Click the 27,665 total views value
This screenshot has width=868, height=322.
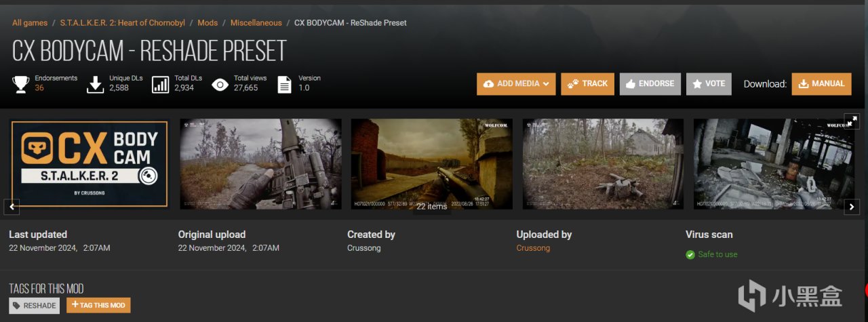click(246, 88)
